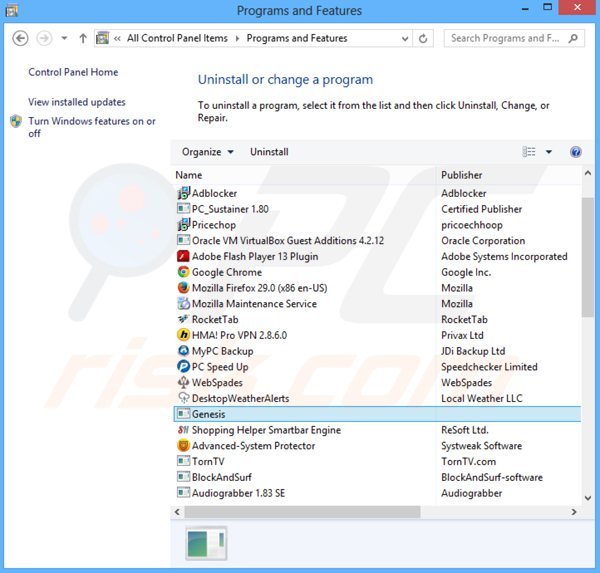Select the 'Systweak Software' publisher cell
600x573 pixels.
click(x=481, y=445)
